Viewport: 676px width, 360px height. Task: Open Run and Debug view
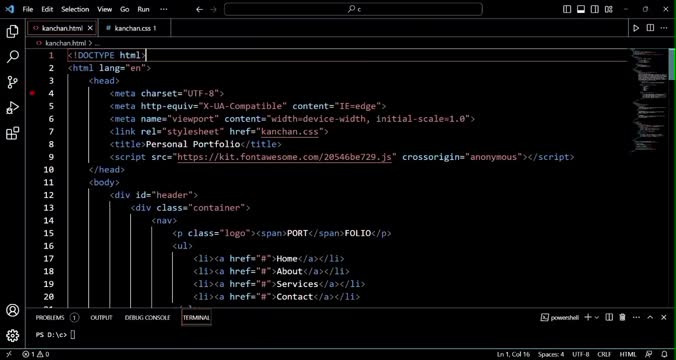[13, 107]
